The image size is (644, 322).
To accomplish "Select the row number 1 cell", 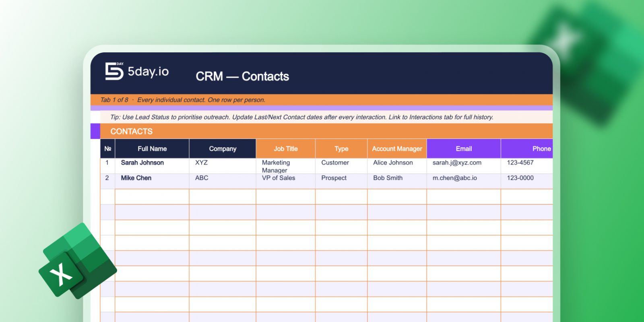I will point(107,165).
